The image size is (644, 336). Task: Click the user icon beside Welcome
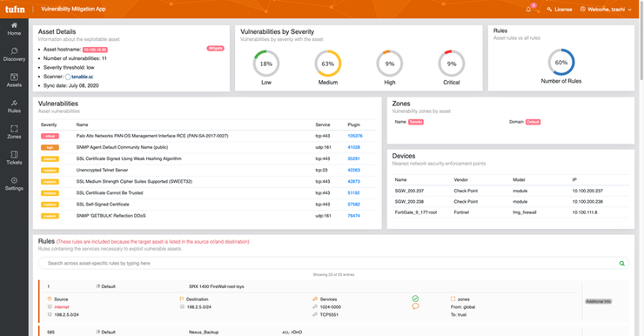coord(582,9)
